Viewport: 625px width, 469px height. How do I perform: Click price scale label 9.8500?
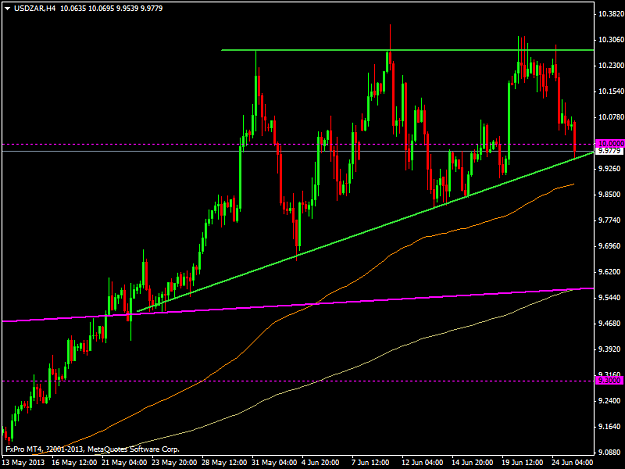[x=611, y=194]
